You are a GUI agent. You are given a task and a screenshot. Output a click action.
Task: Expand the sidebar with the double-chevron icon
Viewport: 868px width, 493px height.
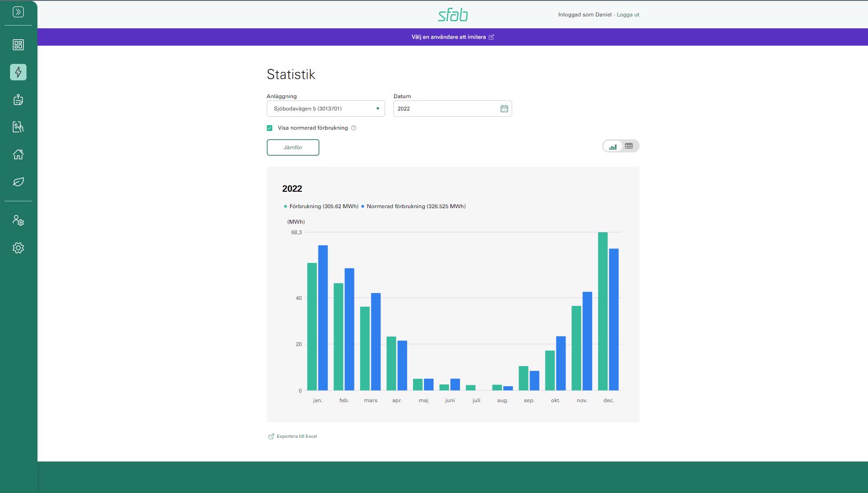pyautogui.click(x=18, y=12)
